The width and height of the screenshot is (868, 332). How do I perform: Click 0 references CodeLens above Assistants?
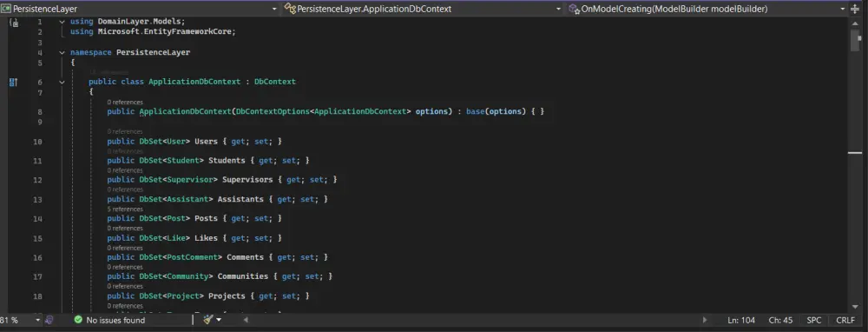(125, 189)
